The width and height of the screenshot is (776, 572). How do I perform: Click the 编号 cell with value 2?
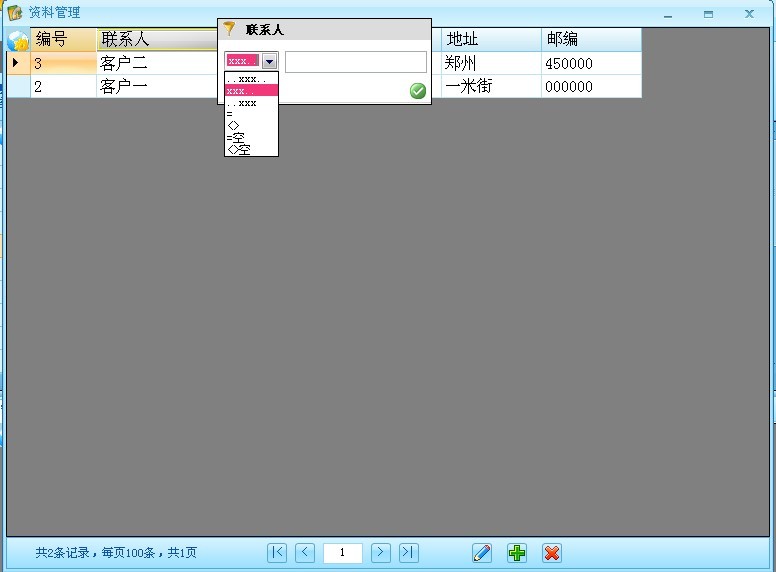pyautogui.click(x=63, y=87)
